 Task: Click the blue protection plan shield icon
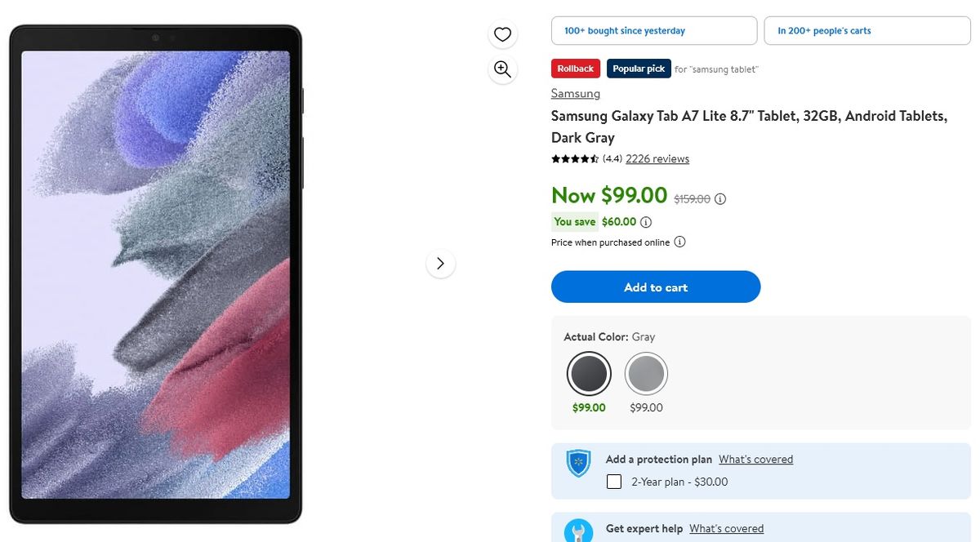[578, 463]
